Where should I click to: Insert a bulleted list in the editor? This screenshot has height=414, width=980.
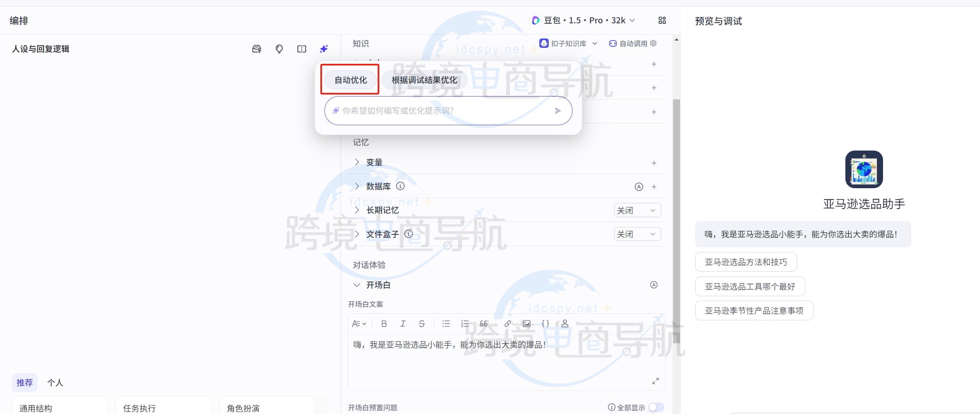click(446, 324)
